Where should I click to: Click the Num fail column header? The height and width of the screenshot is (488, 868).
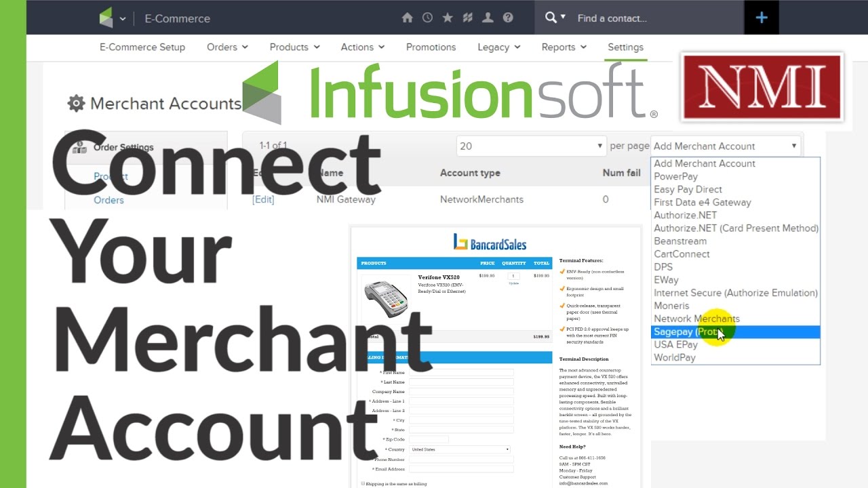[x=622, y=173]
